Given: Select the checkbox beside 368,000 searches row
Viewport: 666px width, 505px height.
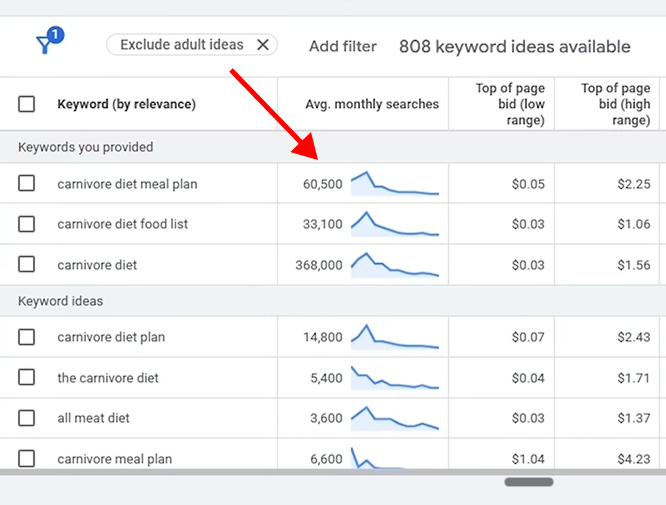Looking at the screenshot, I should click(x=26, y=264).
